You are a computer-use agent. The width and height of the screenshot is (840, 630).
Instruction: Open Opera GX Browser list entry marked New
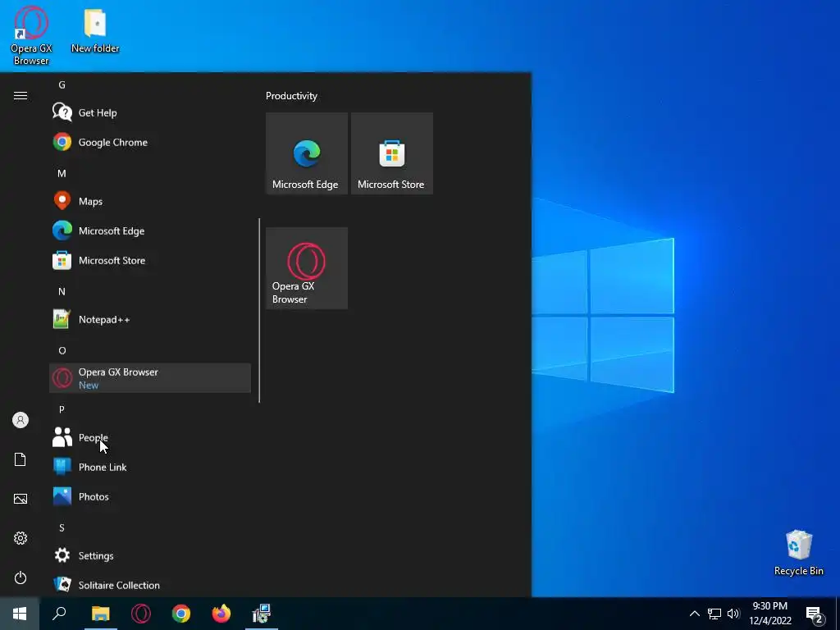coord(150,378)
